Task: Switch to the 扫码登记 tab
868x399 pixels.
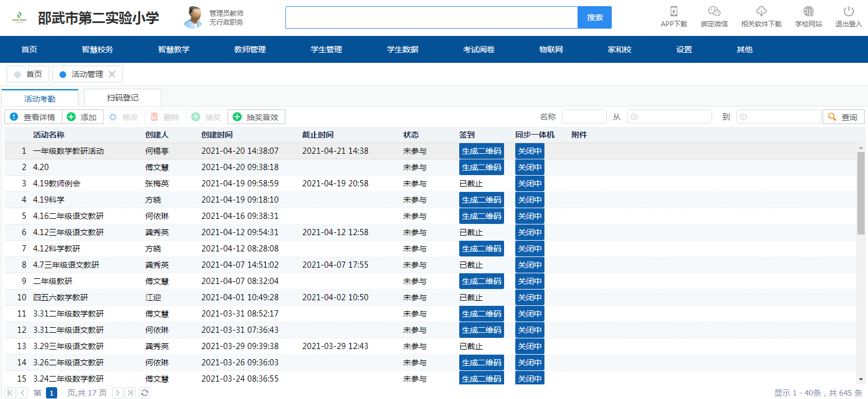Action: [123, 98]
